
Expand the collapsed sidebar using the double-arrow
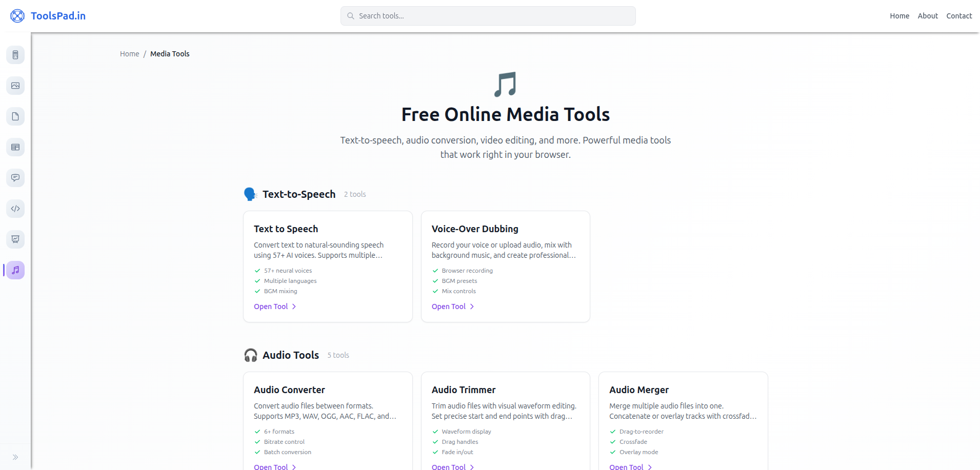click(x=15, y=457)
